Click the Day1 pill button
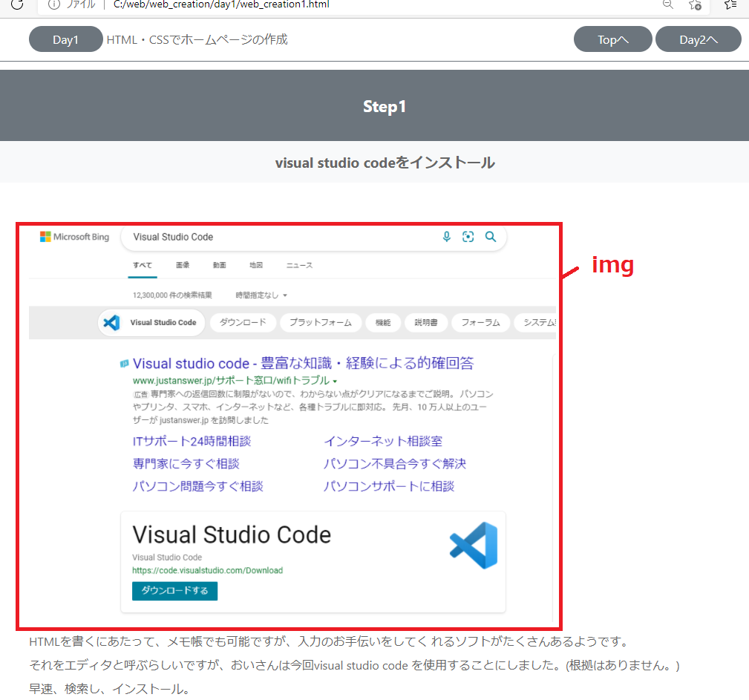The image size is (749, 700). coord(66,39)
